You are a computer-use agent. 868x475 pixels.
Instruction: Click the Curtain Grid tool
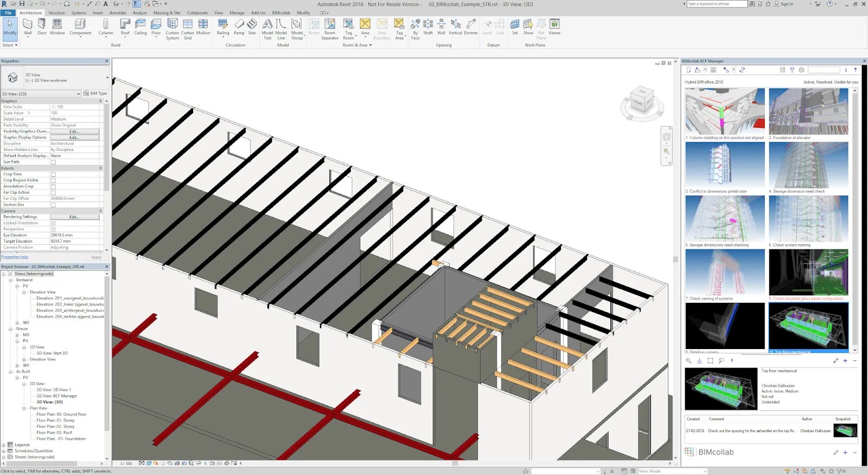click(x=188, y=29)
